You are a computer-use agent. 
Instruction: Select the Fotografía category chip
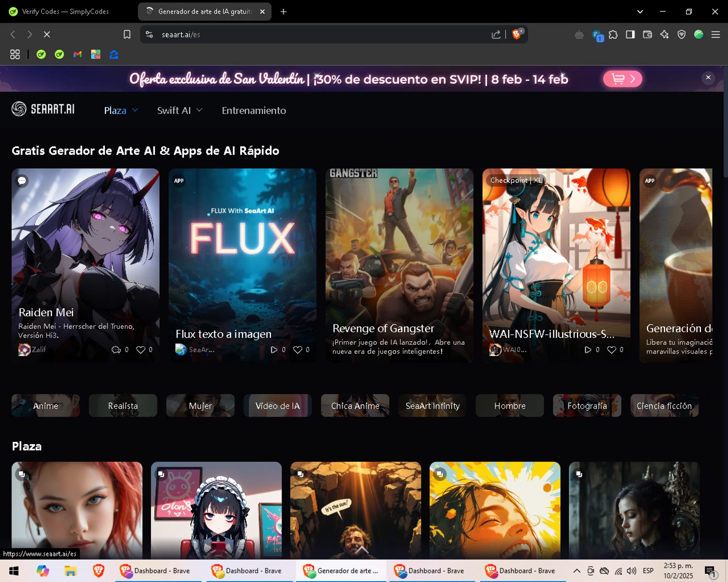(587, 405)
